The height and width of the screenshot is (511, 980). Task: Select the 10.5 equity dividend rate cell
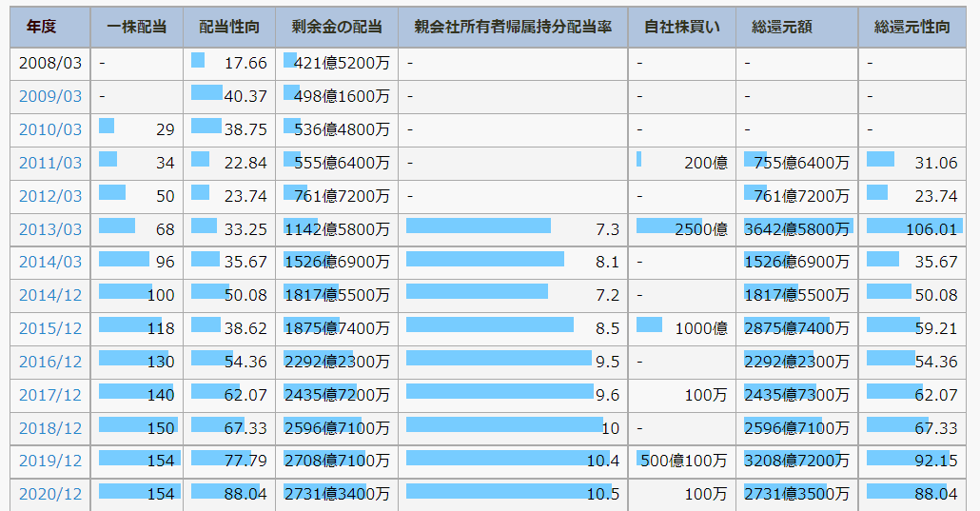pos(513,494)
